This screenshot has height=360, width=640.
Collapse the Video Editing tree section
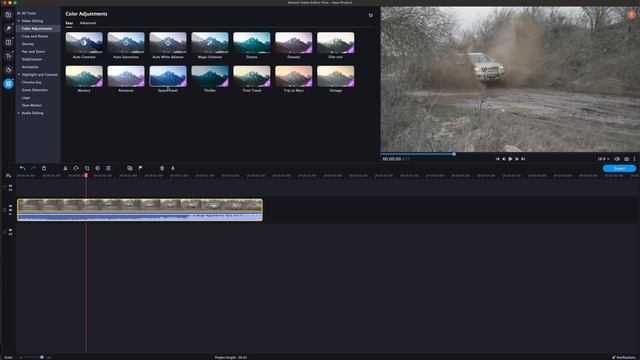(x=18, y=21)
